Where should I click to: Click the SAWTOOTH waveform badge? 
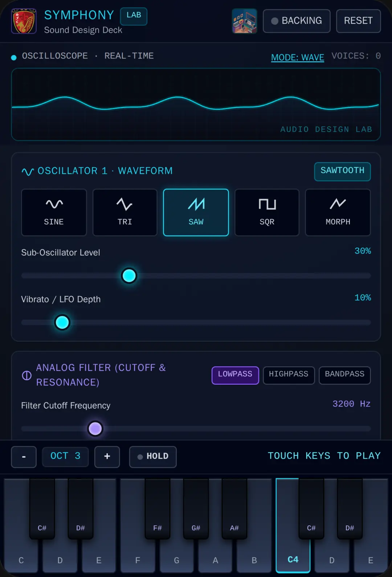pyautogui.click(x=342, y=171)
